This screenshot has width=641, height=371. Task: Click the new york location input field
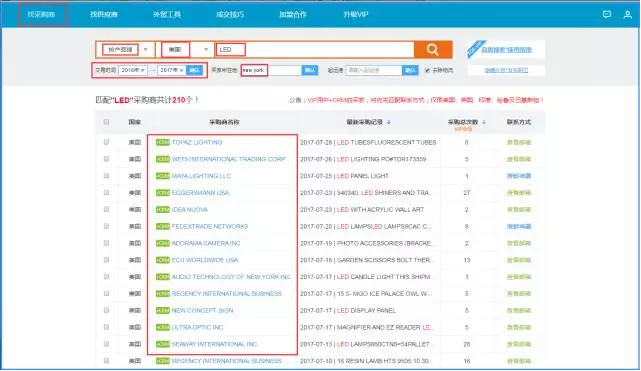(271, 70)
